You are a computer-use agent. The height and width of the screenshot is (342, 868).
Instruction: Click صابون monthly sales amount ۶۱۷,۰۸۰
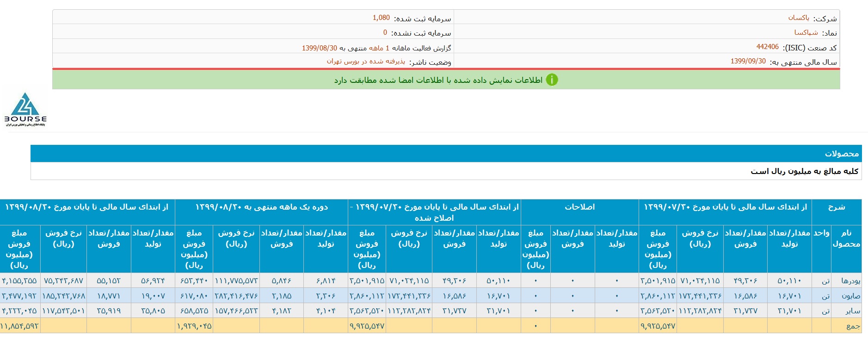pyautogui.click(x=194, y=296)
